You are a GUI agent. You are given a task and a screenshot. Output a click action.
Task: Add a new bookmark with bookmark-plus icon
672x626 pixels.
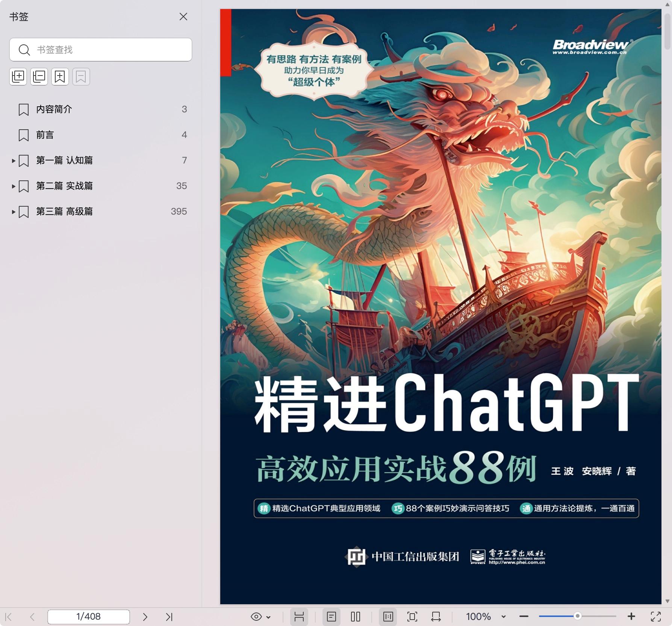60,77
